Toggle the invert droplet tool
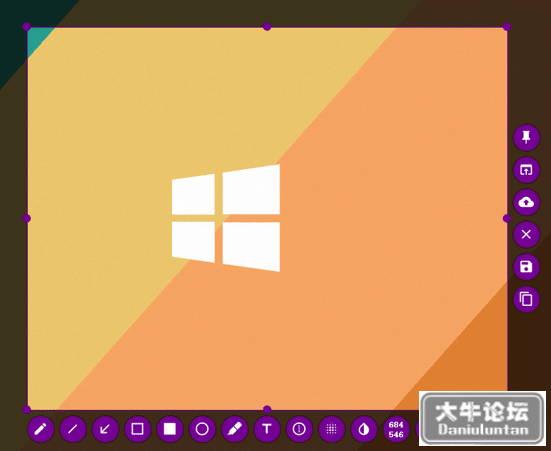Viewport: 551px width, 451px height. point(364,429)
